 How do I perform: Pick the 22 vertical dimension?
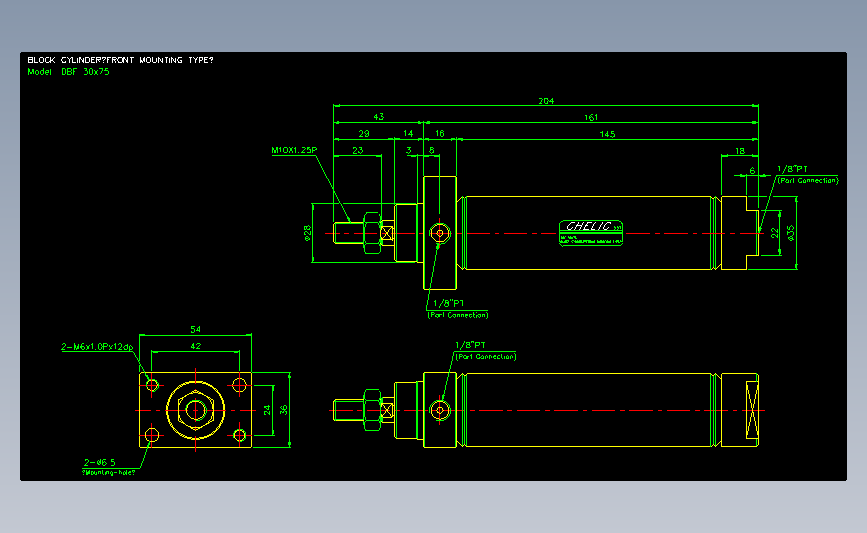click(775, 233)
